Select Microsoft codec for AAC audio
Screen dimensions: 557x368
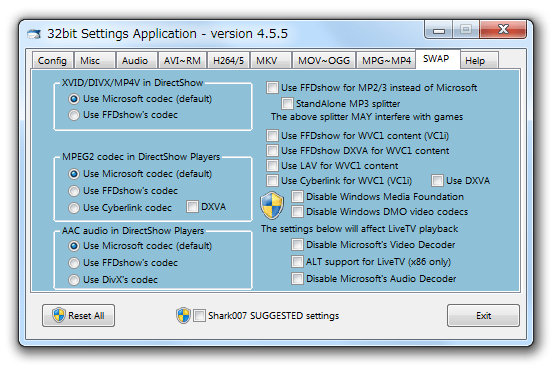pyautogui.click(x=140, y=246)
